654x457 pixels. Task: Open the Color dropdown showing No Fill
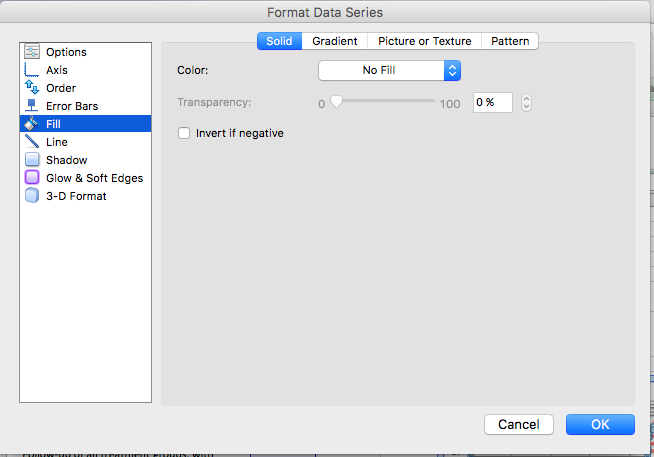click(389, 70)
